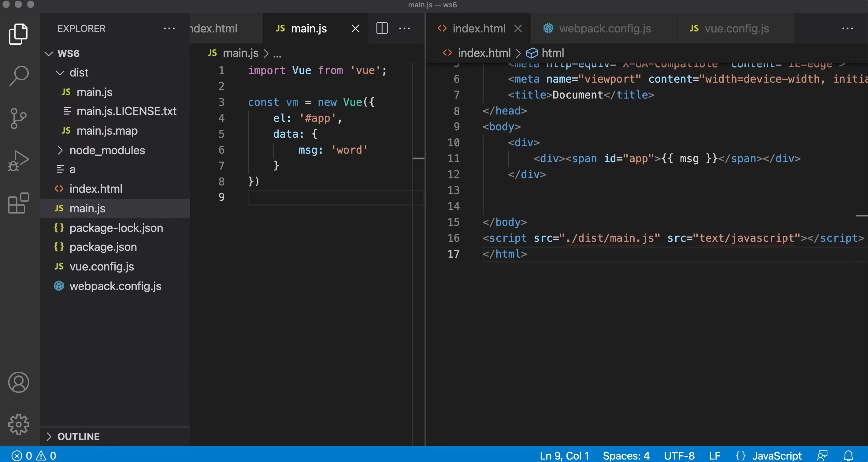
Task: Click html symbol breadcrumb
Action: coord(545,53)
